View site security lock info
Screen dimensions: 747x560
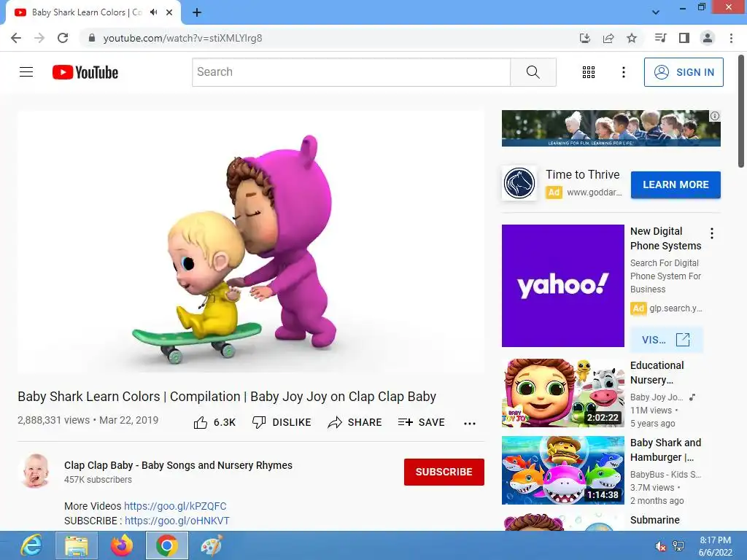point(92,38)
